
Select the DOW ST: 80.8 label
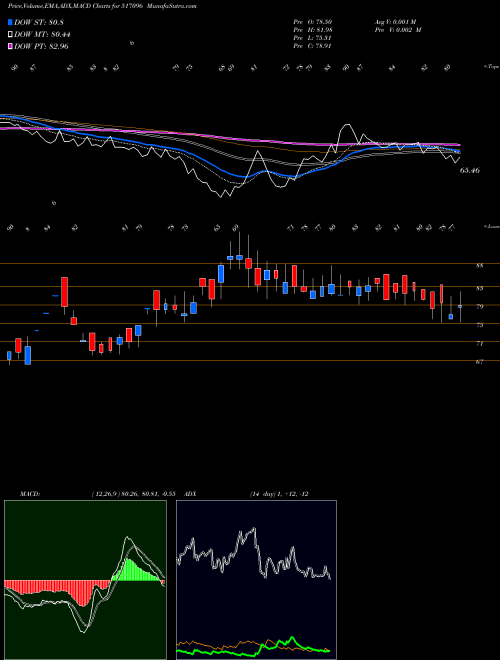coord(39,23)
